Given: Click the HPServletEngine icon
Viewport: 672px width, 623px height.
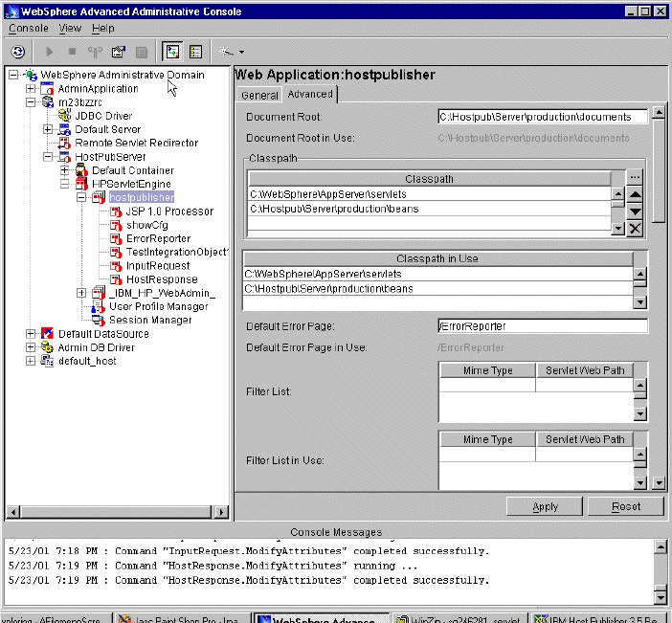Looking at the screenshot, I should (81, 184).
